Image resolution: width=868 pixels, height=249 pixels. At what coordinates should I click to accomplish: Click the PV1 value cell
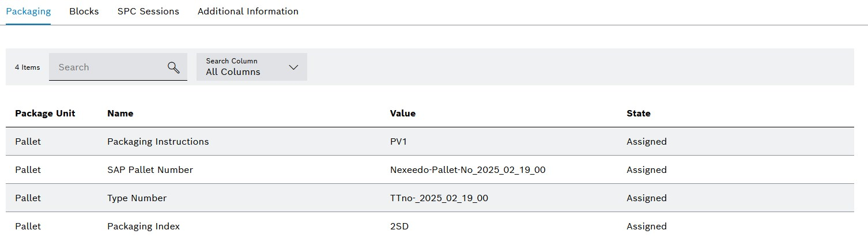tap(398, 141)
